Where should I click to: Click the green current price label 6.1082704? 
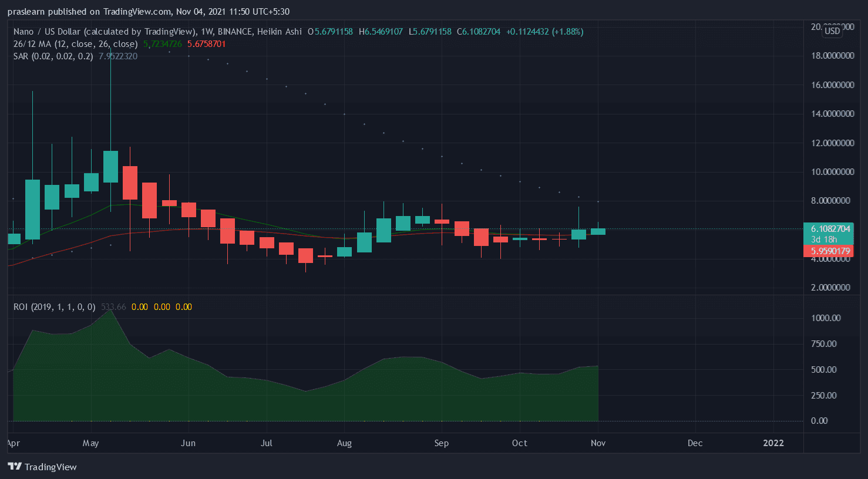(830, 229)
